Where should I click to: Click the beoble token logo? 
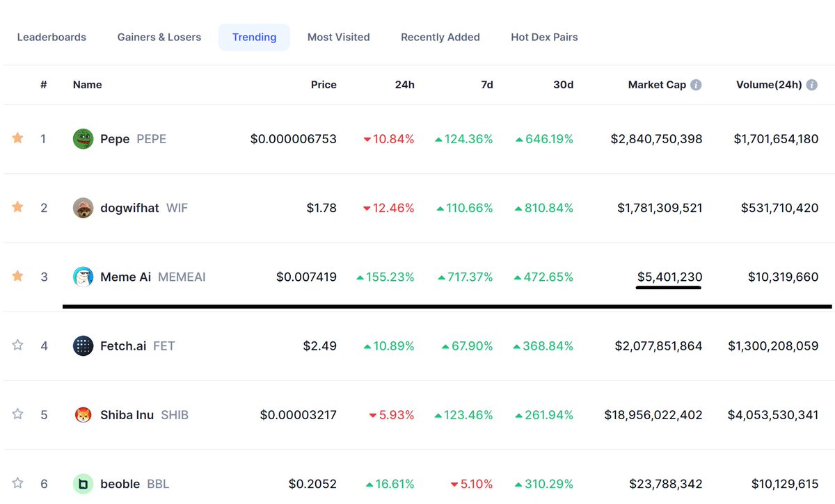point(83,483)
